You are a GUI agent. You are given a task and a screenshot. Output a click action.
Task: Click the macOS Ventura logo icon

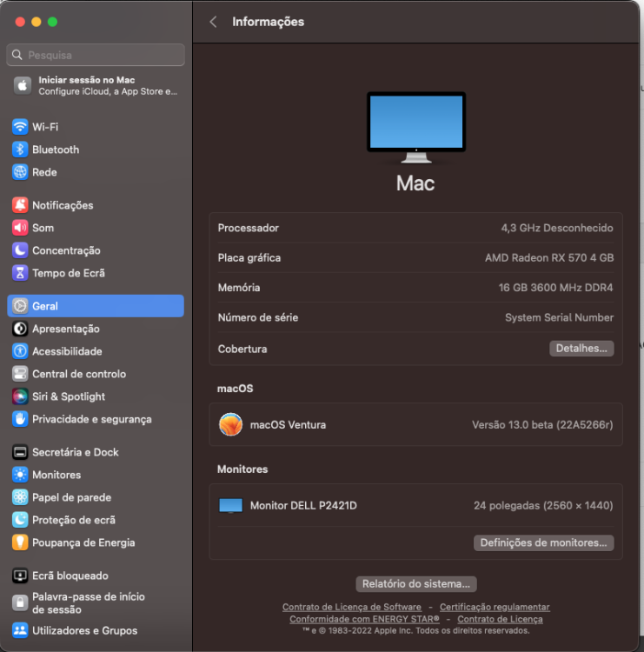tap(230, 424)
